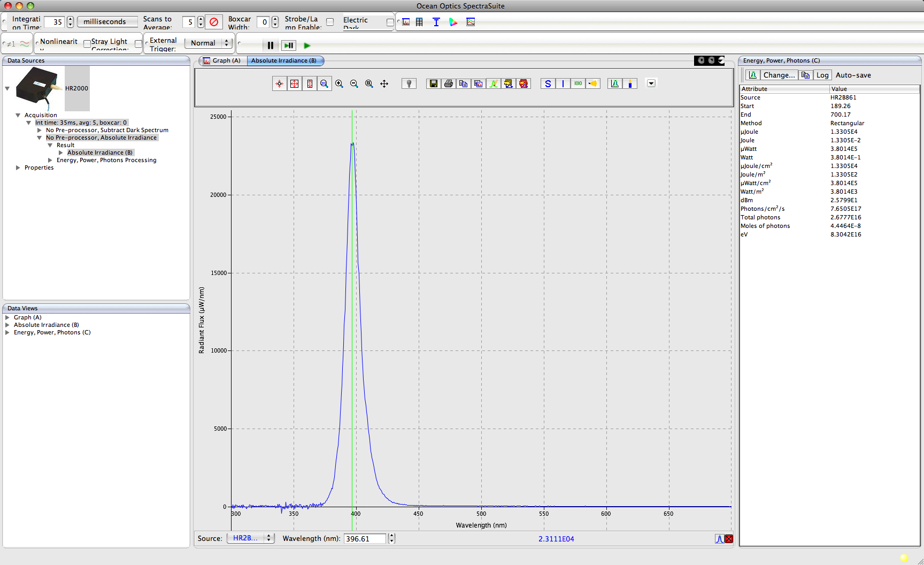Click the green play resume button
The image size is (924, 565).
tap(307, 45)
